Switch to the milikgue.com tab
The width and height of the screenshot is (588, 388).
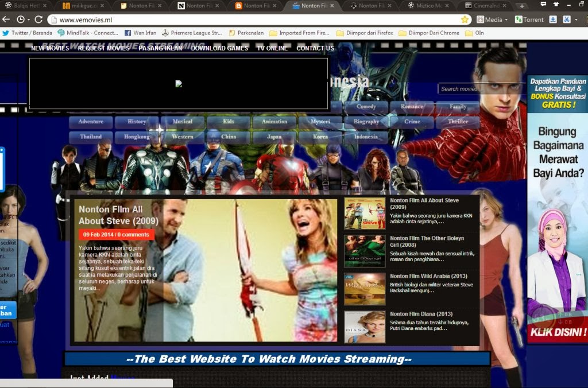83,6
